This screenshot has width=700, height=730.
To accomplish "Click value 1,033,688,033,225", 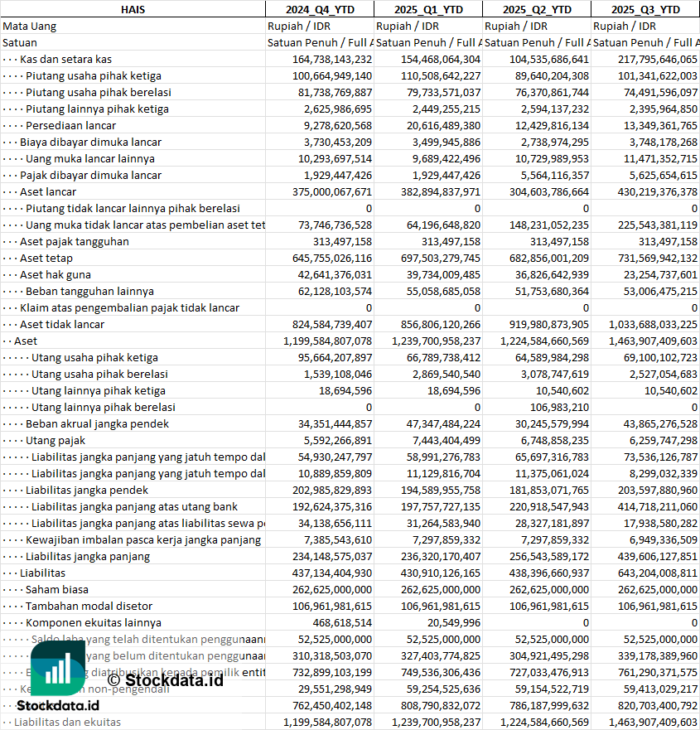I will pyautogui.click(x=653, y=325).
